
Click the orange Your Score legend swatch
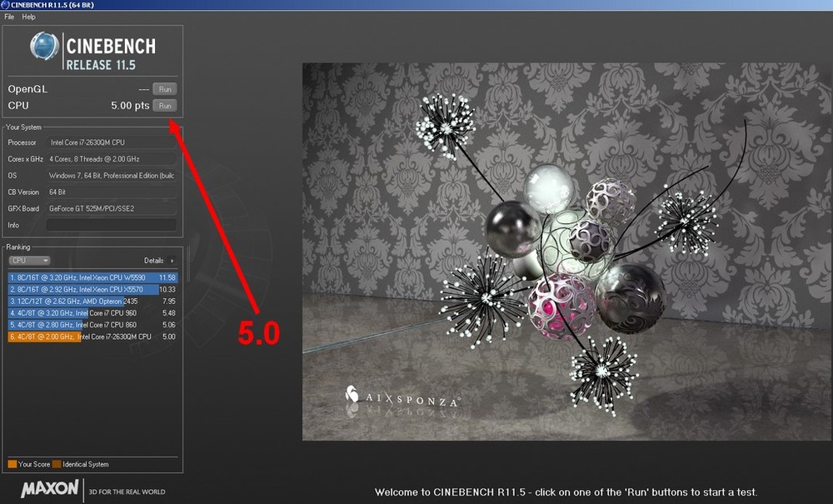12,464
